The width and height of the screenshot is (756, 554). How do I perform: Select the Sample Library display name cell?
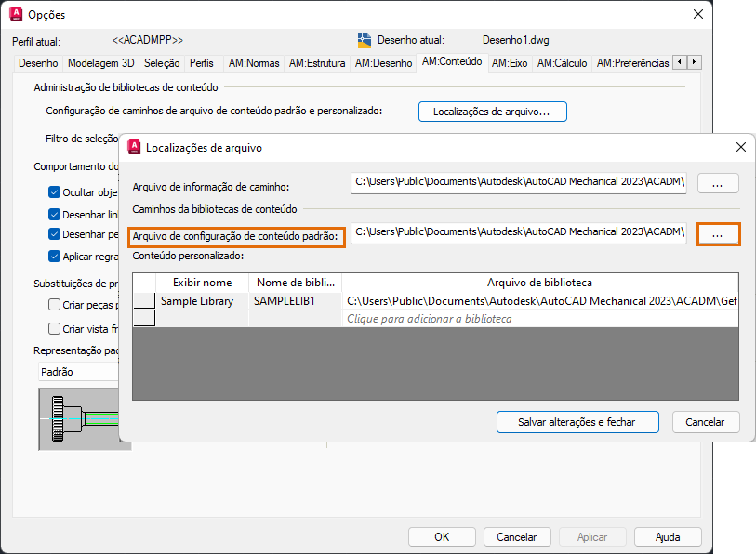(202, 301)
